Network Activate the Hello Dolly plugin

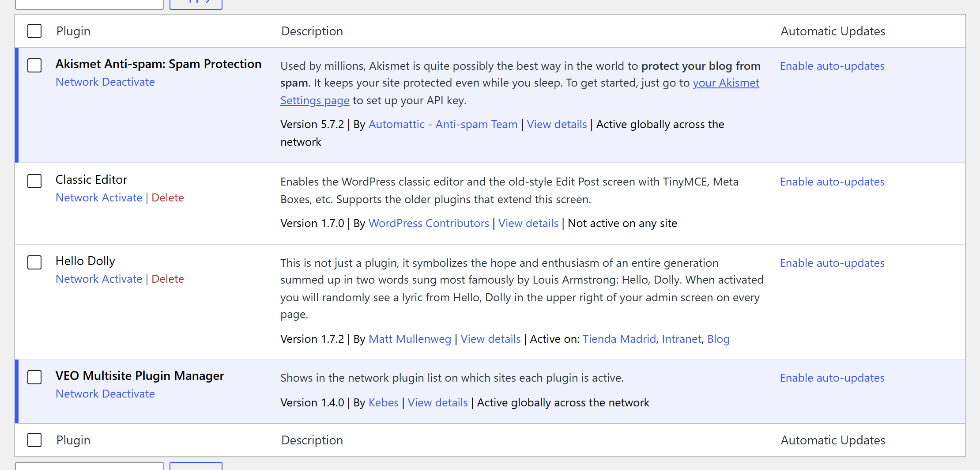[x=99, y=279]
